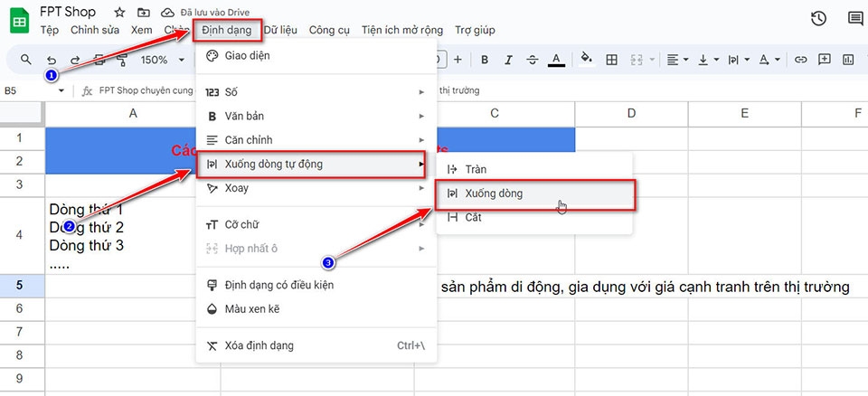868x396 pixels.
Task: Select Xuống dòng wrap option
Action: (x=534, y=194)
